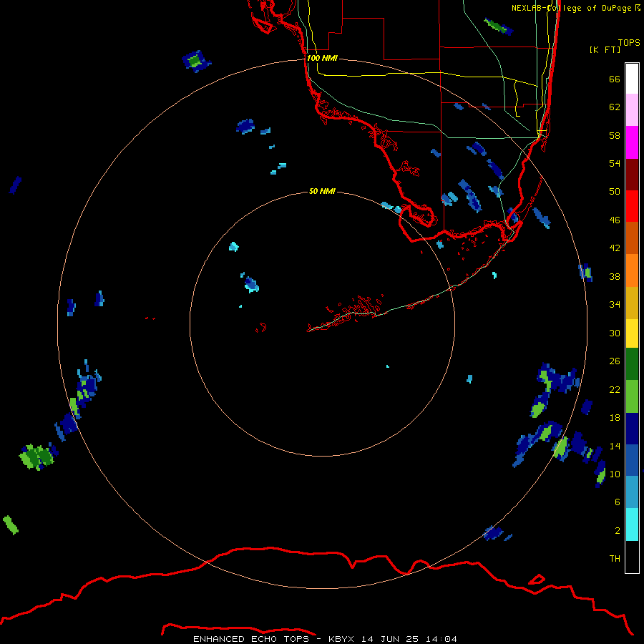644x644 pixels.
Task: Click the "14" legend value
Action: 615,446
